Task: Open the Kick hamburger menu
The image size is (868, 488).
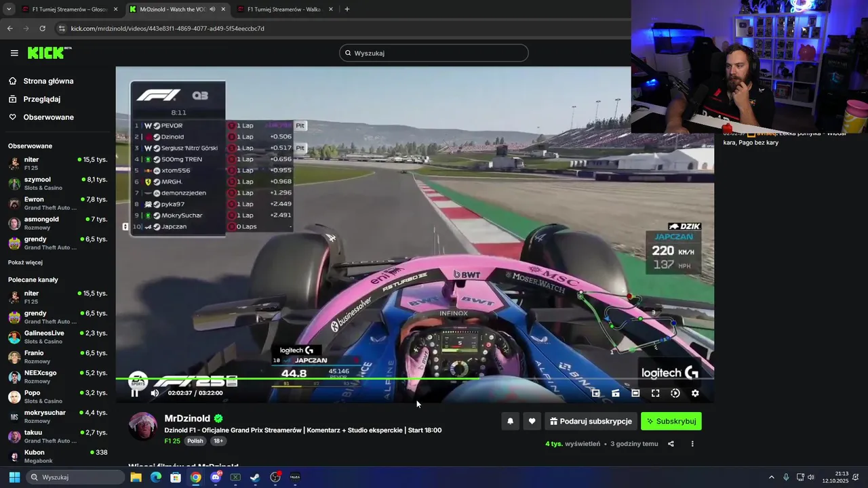Action: pyautogui.click(x=14, y=53)
